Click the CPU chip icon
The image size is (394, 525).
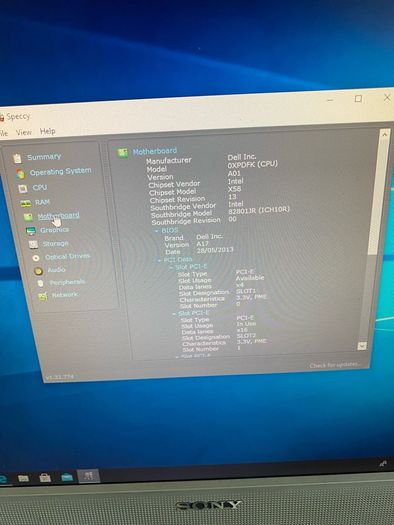[x=23, y=189]
